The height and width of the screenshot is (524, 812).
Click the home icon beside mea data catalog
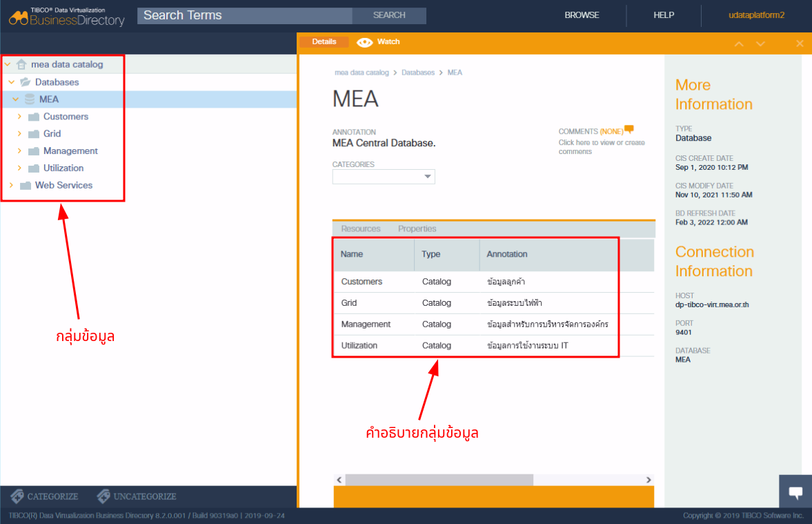coord(21,64)
